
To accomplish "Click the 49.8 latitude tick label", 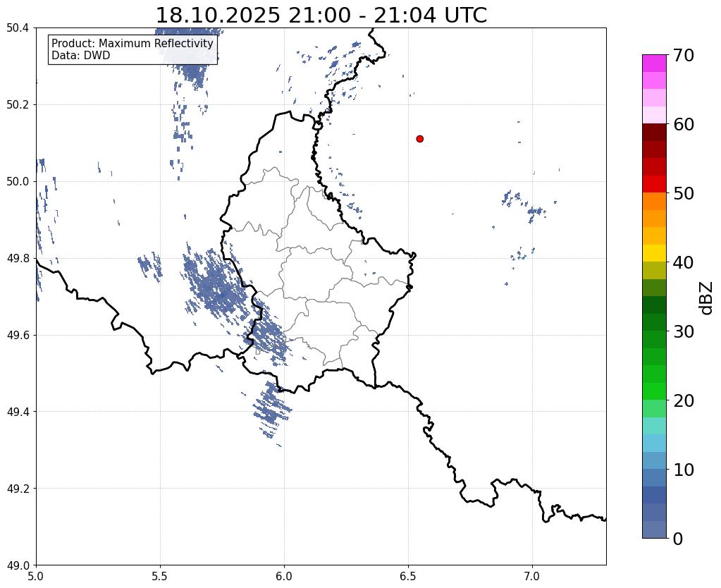I will 18,259.
